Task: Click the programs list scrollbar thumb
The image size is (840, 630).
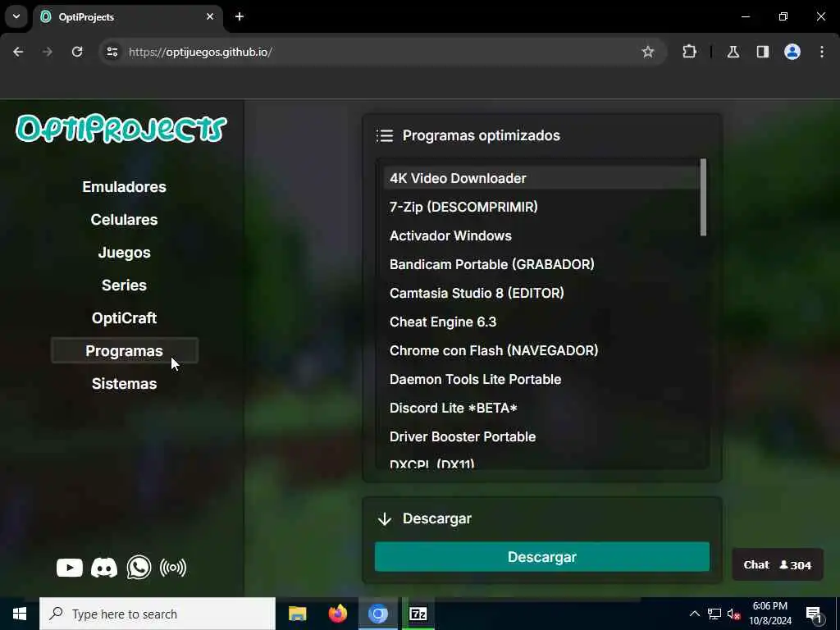Action: (703, 197)
